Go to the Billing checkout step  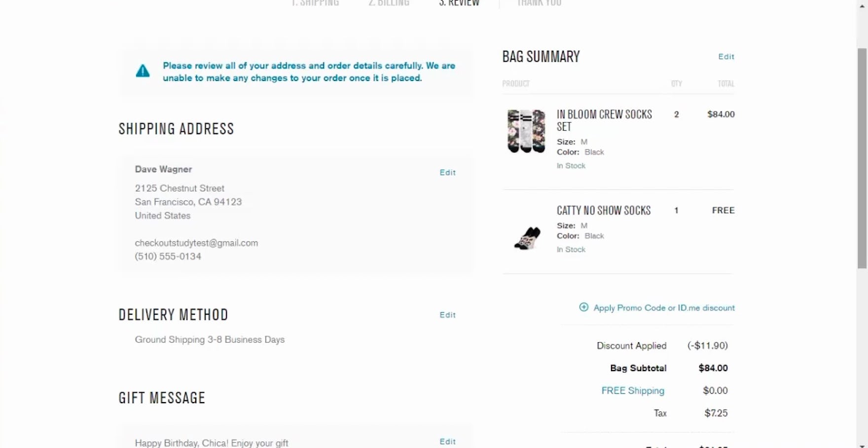[389, 3]
